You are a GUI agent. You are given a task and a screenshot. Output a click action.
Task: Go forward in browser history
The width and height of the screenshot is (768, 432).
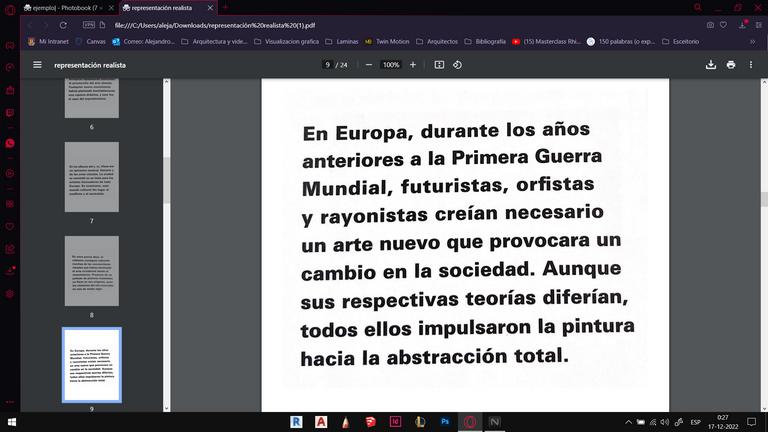(x=46, y=25)
